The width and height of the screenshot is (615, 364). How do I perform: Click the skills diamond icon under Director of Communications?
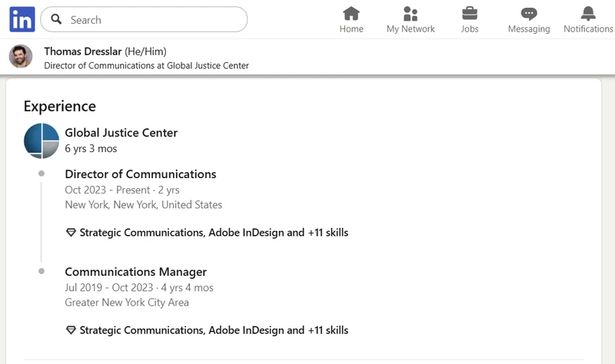pyautogui.click(x=71, y=233)
